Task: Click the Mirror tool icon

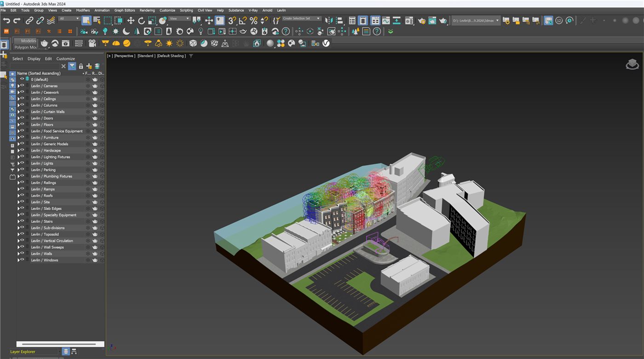Action: [x=328, y=20]
